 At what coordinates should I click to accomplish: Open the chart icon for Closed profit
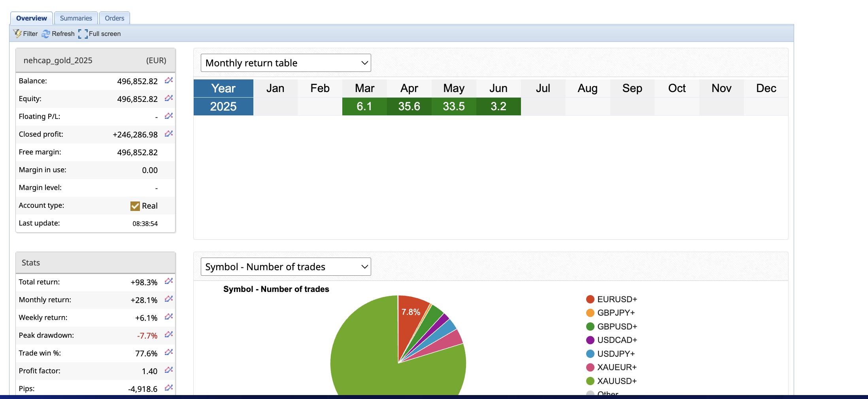(x=169, y=134)
